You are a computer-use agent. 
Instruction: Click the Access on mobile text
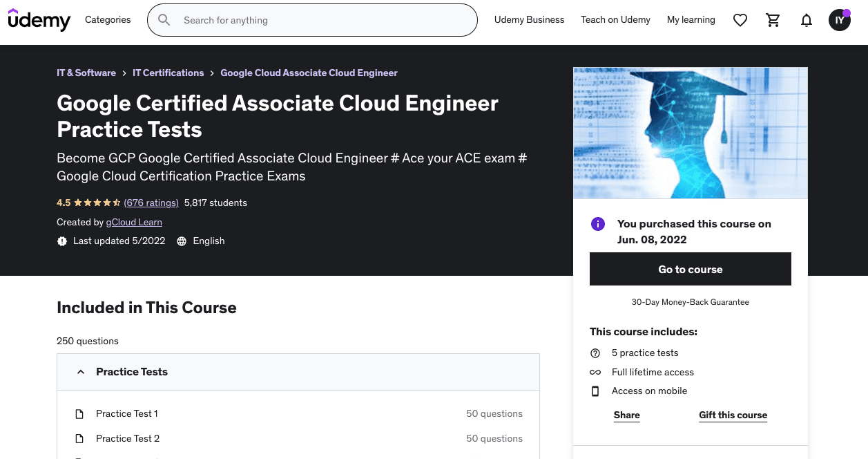click(649, 391)
